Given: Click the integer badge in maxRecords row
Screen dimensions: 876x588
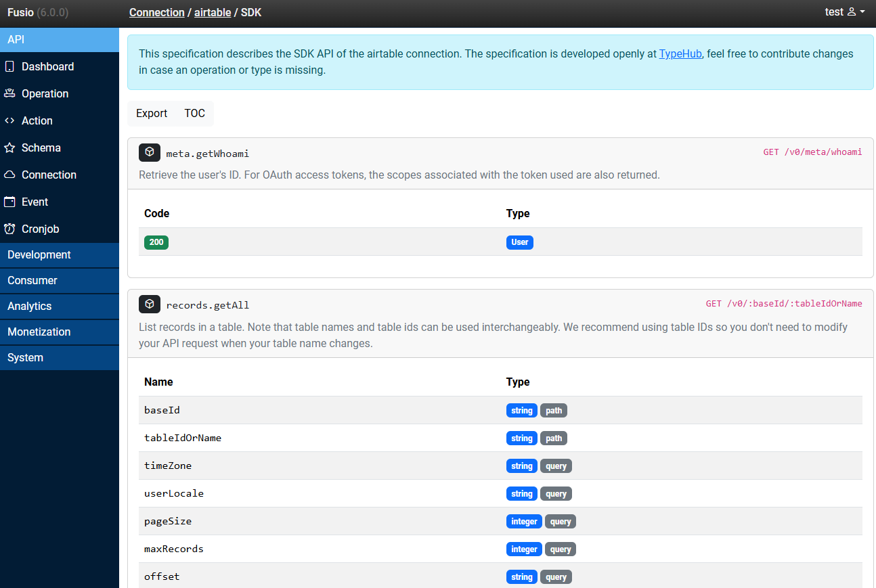Looking at the screenshot, I should (524, 549).
